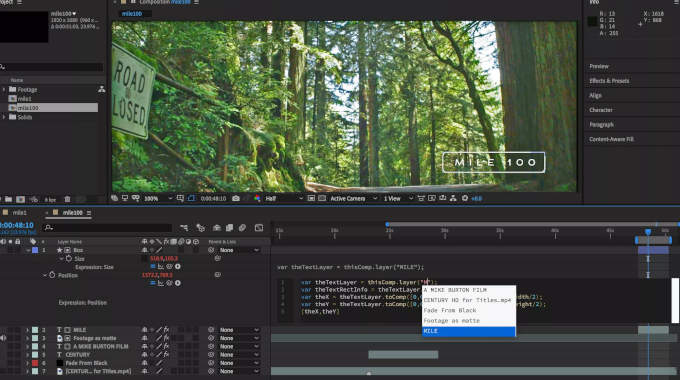Open the Active Camera dropdown

click(x=353, y=198)
